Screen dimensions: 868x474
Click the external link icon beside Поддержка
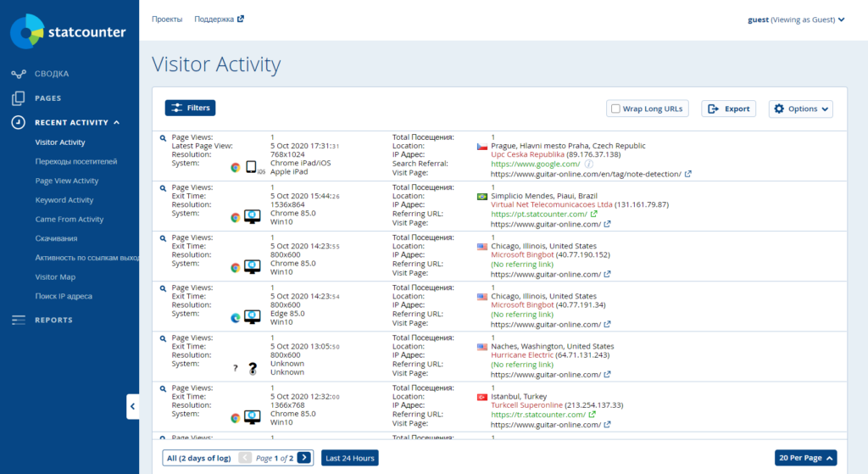tap(240, 19)
